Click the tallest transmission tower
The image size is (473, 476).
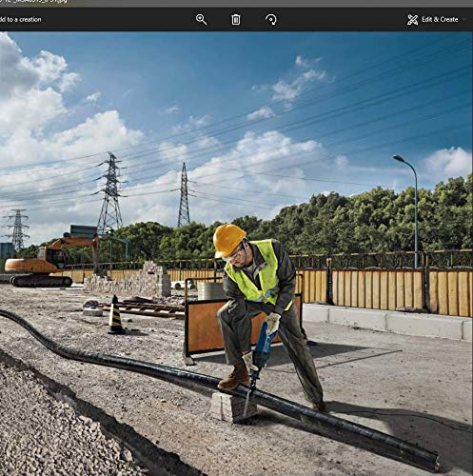[x=109, y=193]
